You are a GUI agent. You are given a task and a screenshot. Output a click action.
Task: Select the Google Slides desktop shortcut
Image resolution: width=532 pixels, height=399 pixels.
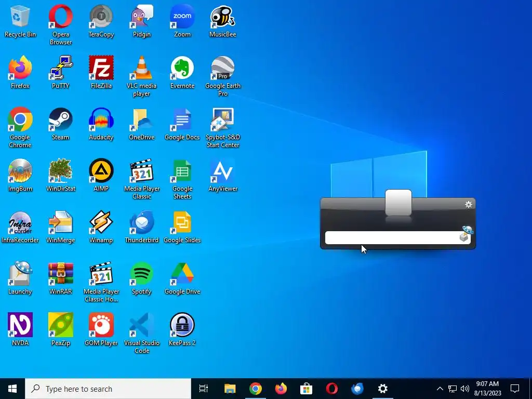tap(182, 227)
